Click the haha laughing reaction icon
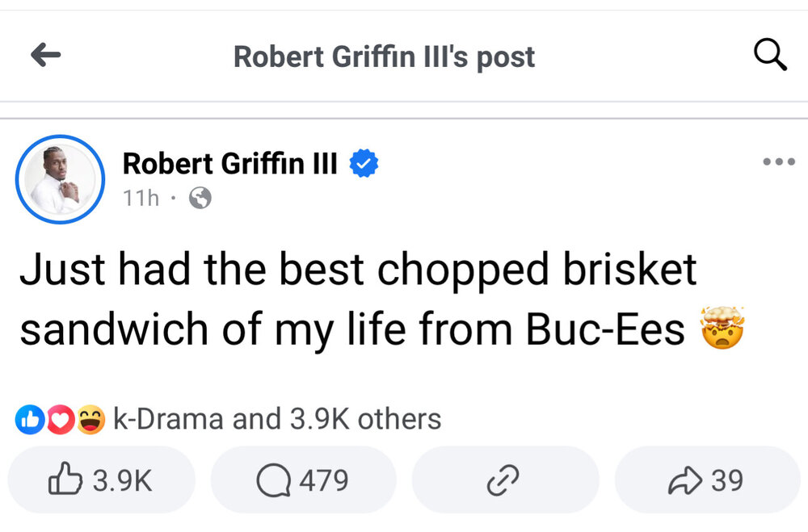 tap(91, 420)
